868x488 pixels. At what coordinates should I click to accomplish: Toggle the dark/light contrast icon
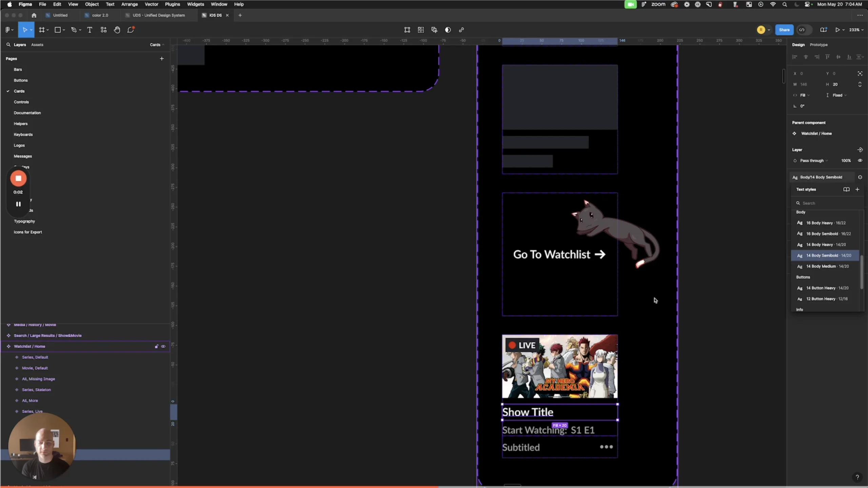pyautogui.click(x=448, y=30)
